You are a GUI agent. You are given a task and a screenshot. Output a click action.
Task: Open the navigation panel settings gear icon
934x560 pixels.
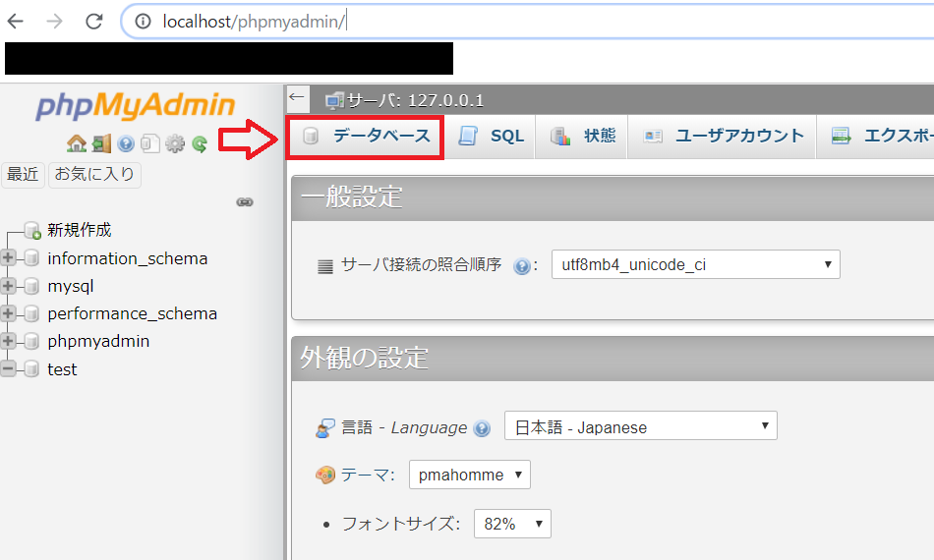point(175,143)
